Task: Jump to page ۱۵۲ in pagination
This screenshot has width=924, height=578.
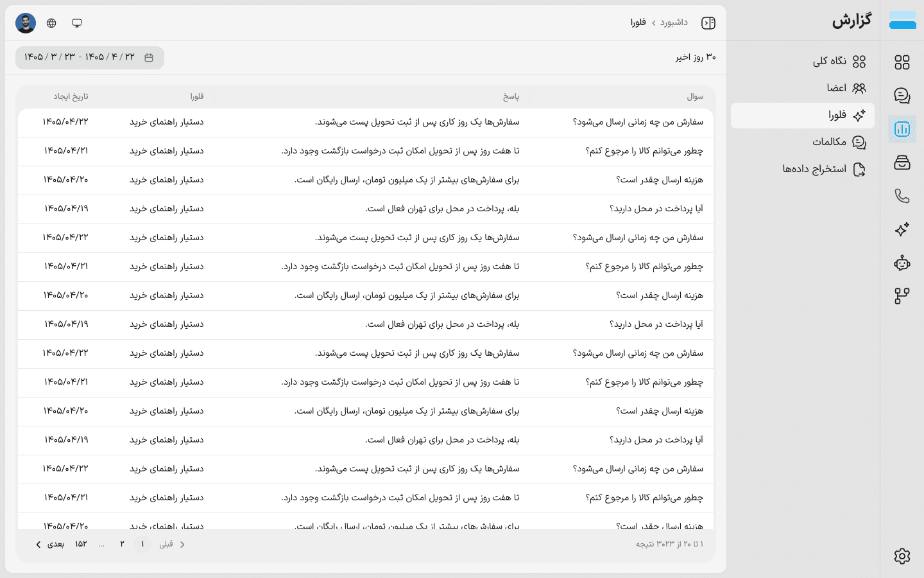Action: coord(81,544)
